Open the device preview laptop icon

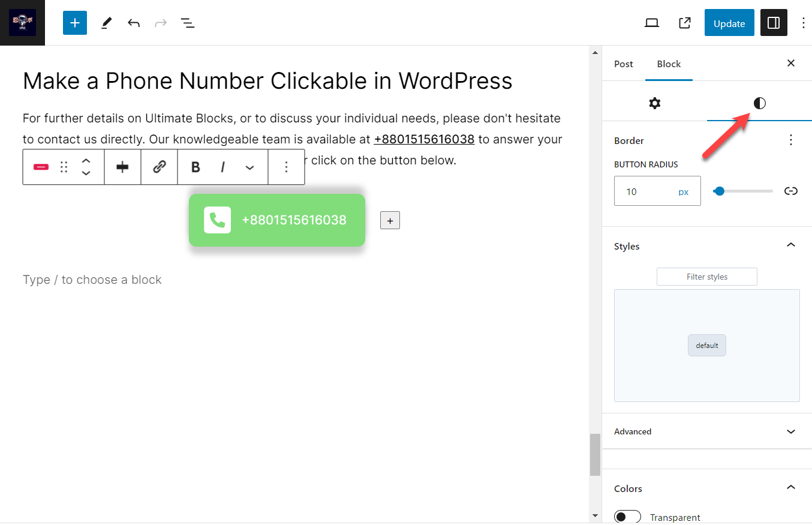652,23
